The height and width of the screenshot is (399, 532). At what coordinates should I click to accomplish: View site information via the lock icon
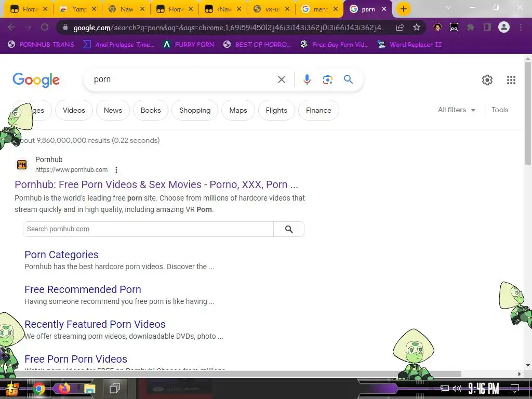coord(65,28)
